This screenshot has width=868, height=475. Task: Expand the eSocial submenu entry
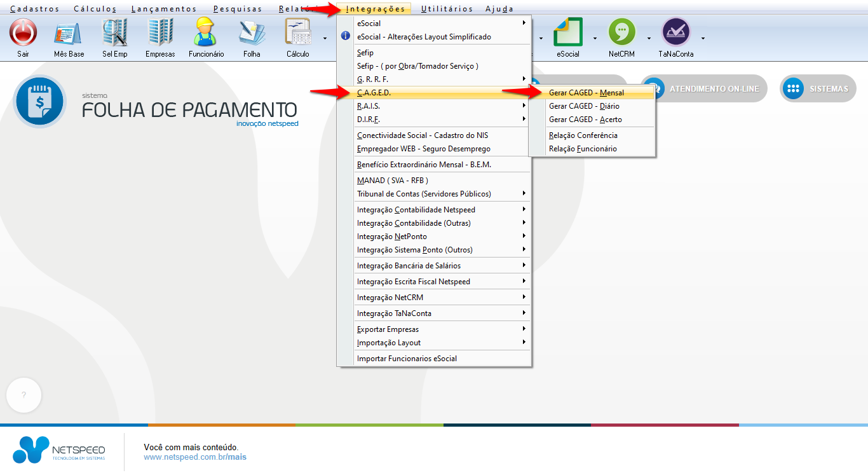(x=434, y=24)
